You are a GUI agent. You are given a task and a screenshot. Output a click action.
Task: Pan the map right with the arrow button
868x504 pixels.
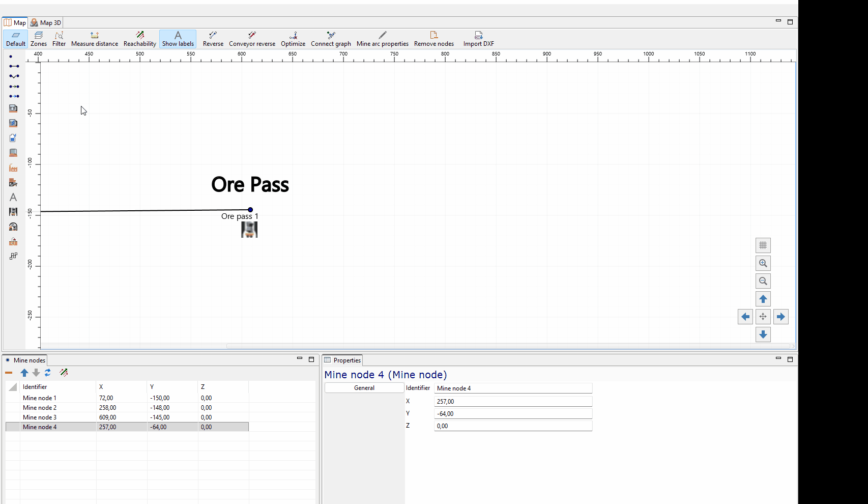pos(781,317)
